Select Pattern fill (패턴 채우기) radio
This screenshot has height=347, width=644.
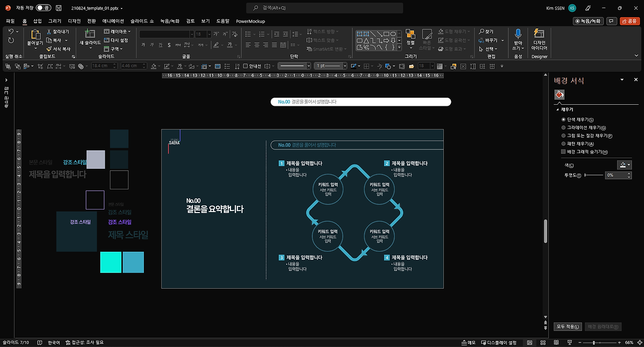click(563, 144)
